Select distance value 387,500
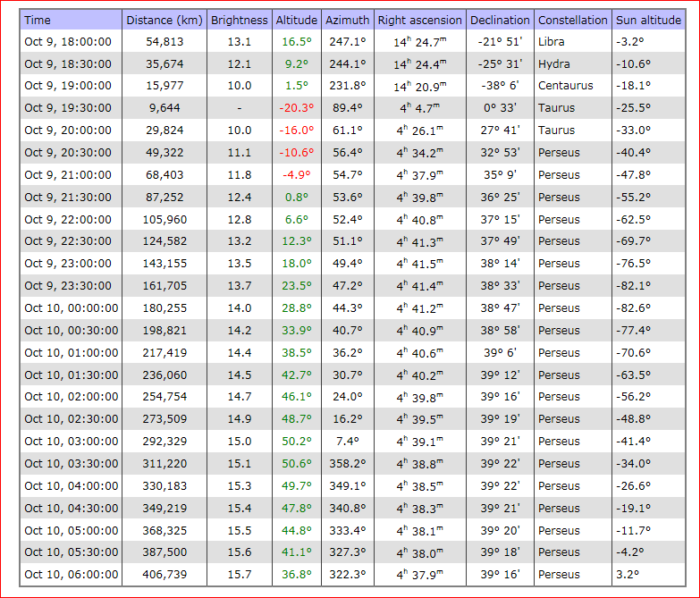This screenshot has width=700, height=598. tap(164, 552)
